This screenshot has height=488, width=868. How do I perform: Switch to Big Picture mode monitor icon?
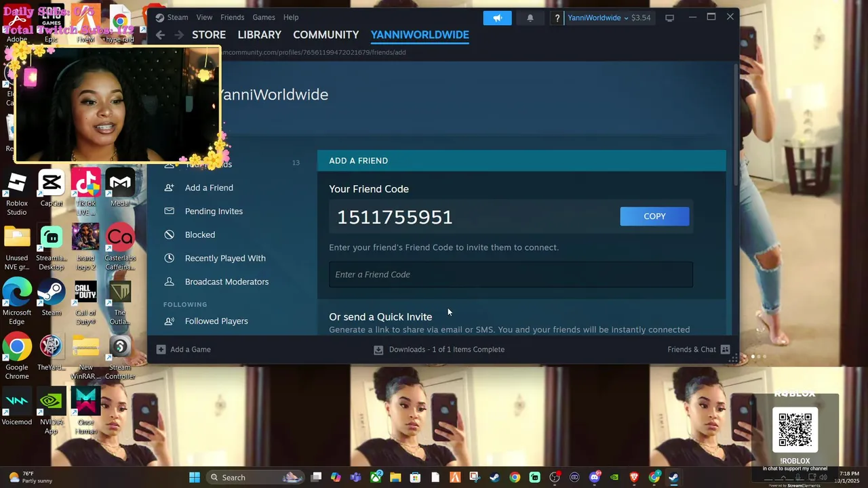click(x=669, y=18)
